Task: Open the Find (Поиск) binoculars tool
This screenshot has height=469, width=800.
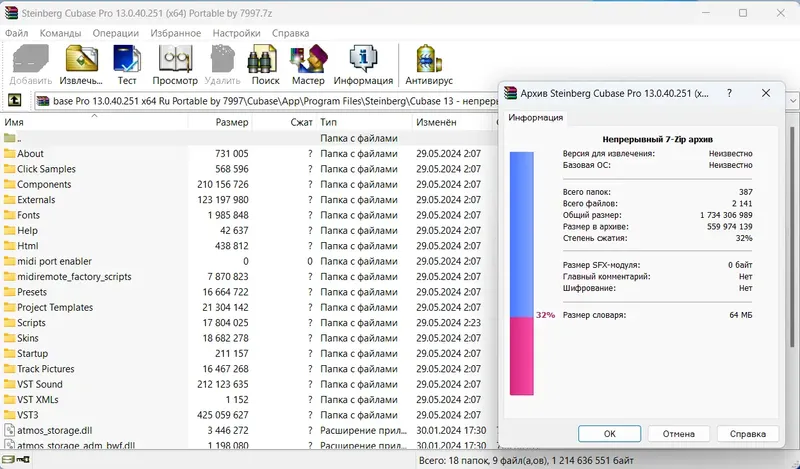Action: coord(265,65)
